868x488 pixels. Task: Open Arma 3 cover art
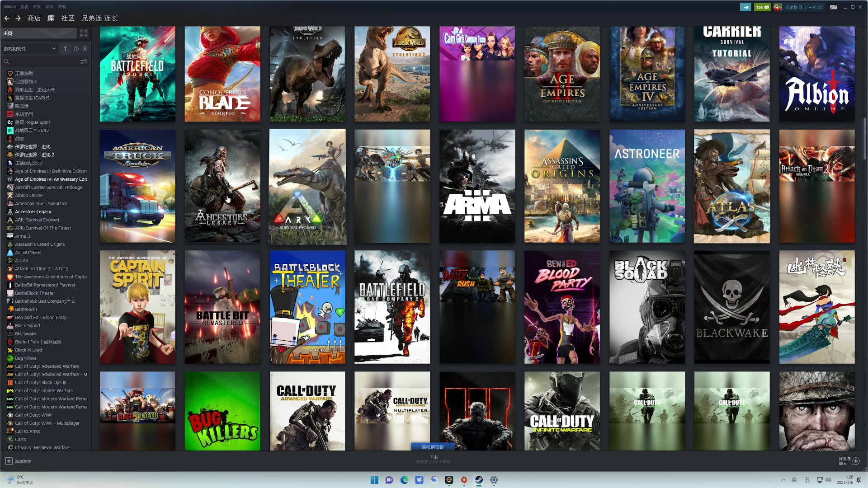pyautogui.click(x=477, y=186)
